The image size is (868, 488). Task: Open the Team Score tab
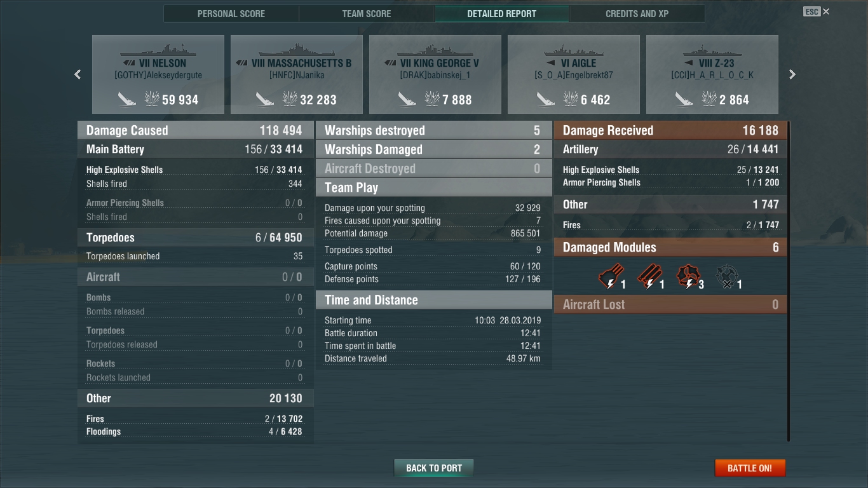[x=367, y=13]
